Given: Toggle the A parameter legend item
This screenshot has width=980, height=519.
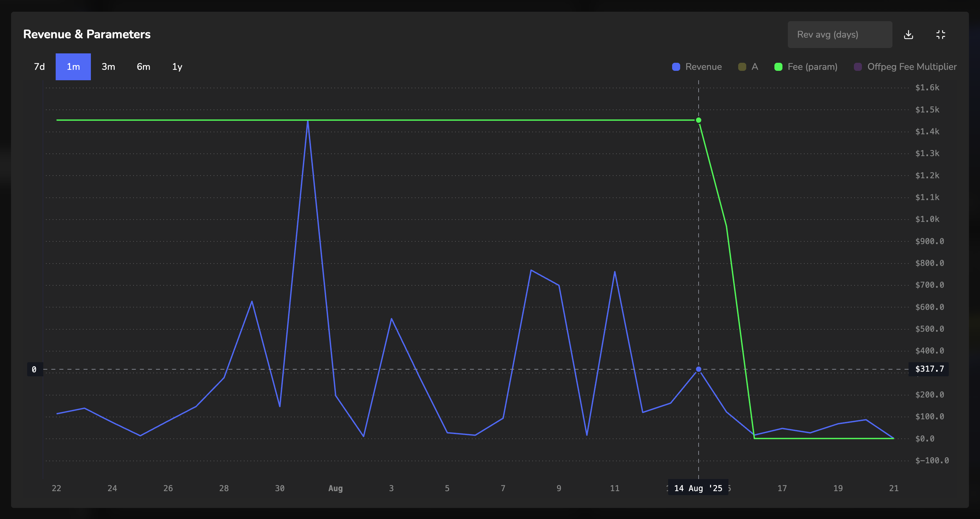Looking at the screenshot, I should [754, 67].
